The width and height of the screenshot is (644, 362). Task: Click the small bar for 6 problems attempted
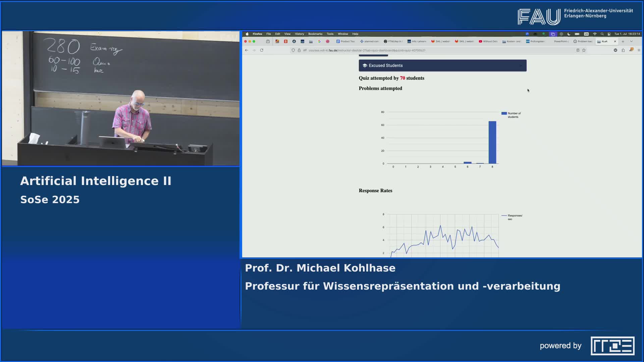click(x=468, y=163)
